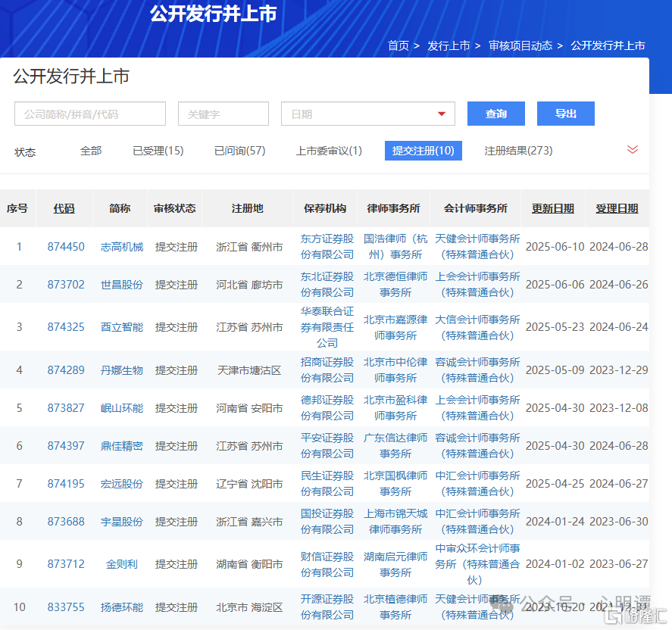The height and width of the screenshot is (630, 672).
Task: Open law firm 北京德恒律师事务所
Action: tap(395, 285)
